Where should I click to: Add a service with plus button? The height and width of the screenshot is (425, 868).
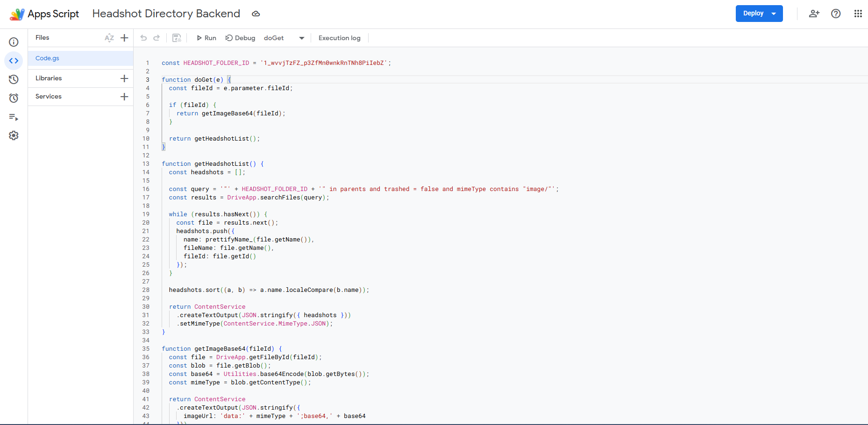click(124, 97)
